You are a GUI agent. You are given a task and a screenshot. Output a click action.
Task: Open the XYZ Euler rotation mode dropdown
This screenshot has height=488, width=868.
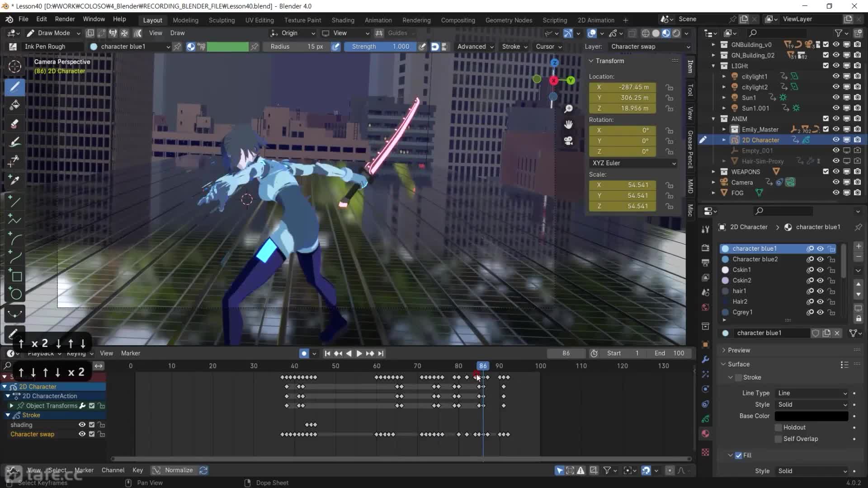633,163
